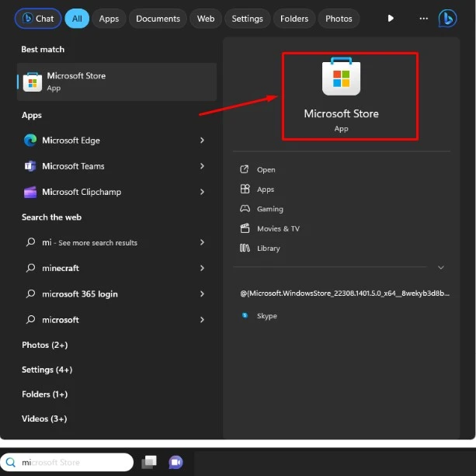Expand Microsoft Teams options chevron
Screen dimensions: 476x476
click(202, 166)
